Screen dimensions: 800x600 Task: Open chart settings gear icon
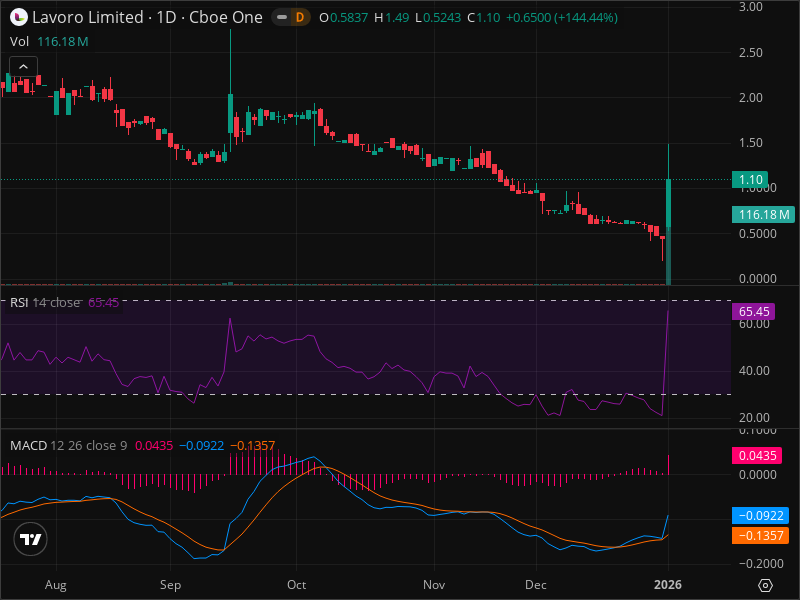pos(765,585)
